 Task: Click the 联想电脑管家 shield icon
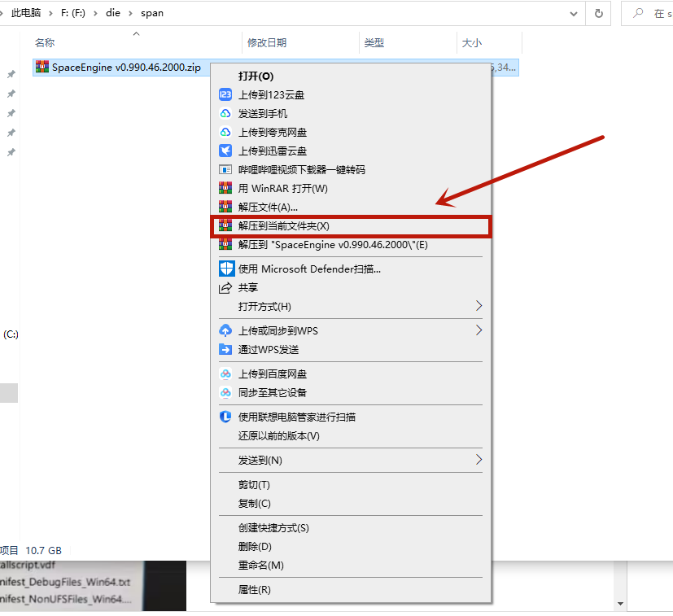tap(225, 417)
